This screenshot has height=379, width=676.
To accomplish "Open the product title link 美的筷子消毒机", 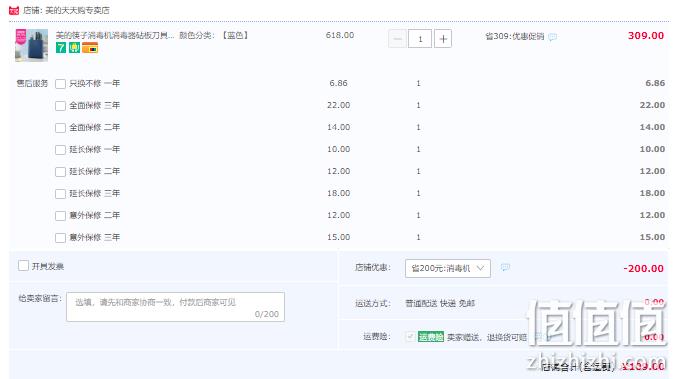I will point(115,35).
